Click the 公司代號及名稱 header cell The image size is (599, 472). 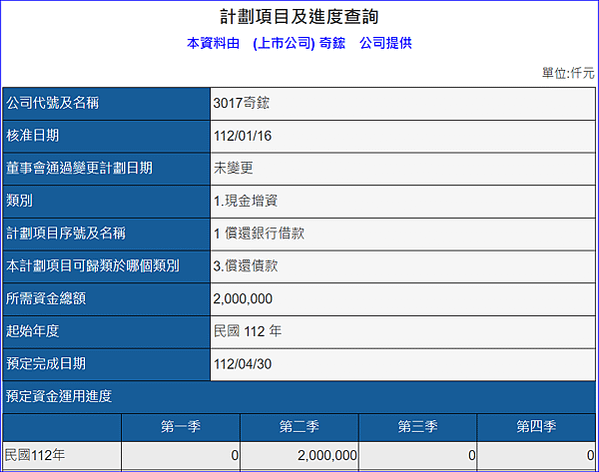[106, 103]
